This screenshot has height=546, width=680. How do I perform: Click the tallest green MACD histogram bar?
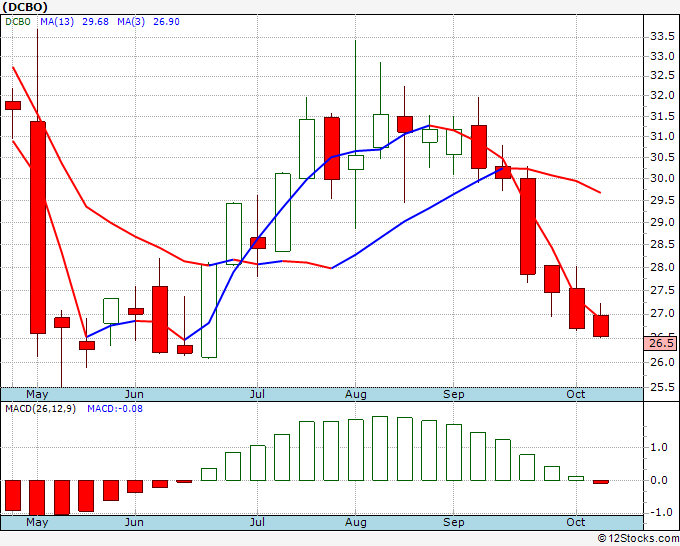pos(380,448)
